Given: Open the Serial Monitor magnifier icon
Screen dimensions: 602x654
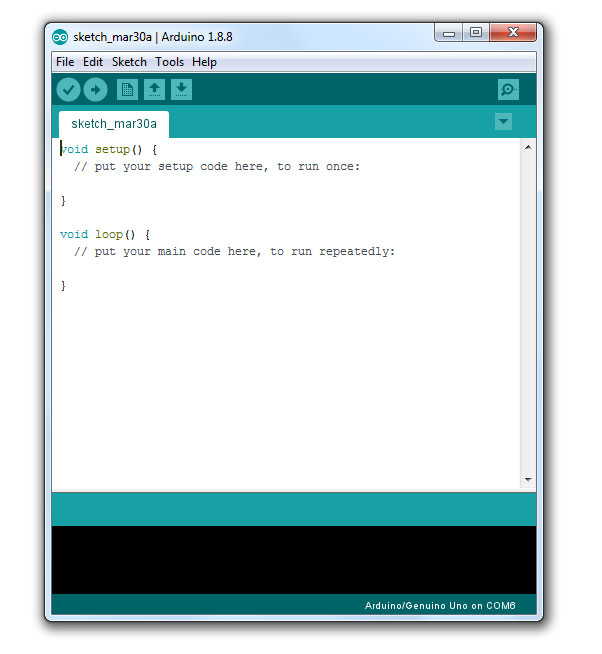Looking at the screenshot, I should [x=508, y=89].
